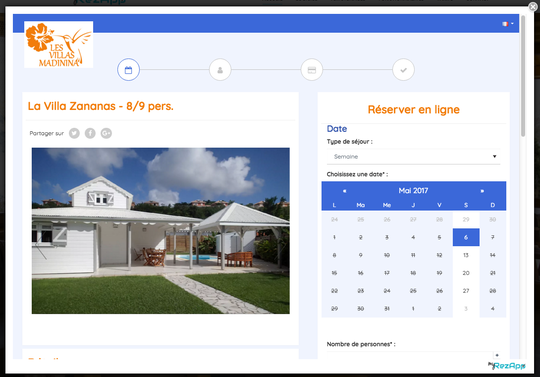Open the RezApp link at bottom
Viewport: 540px width, 377px height.
click(x=507, y=366)
